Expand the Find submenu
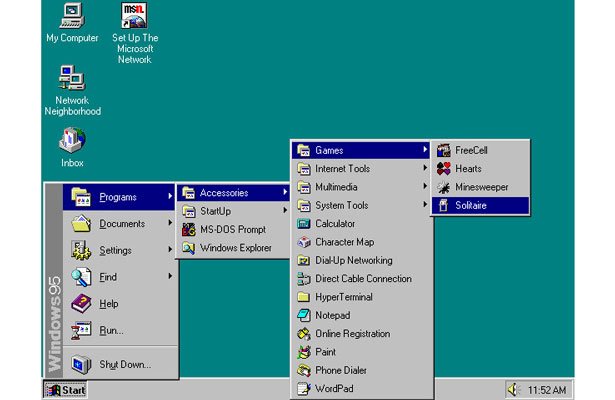This screenshot has height=400, width=615. (x=108, y=277)
